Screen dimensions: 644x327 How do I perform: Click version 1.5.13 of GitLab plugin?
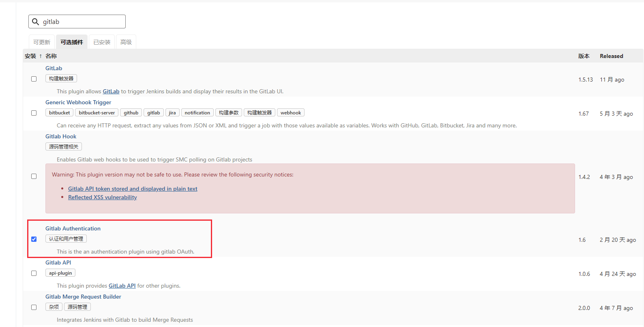586,80
